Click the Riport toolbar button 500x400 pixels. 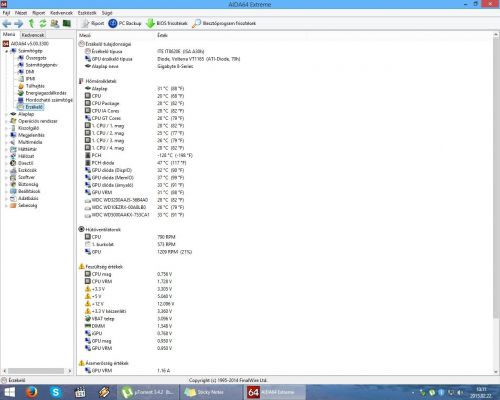tap(93, 23)
